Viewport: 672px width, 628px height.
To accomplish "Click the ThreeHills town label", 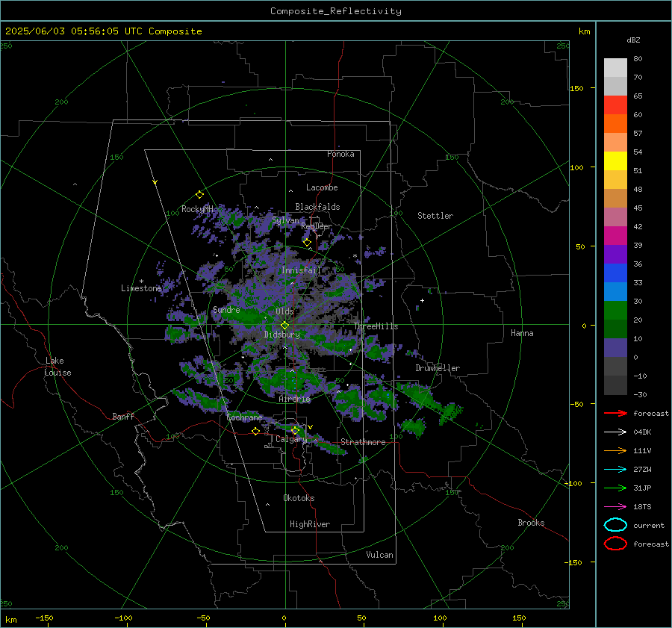I will 376,326.
